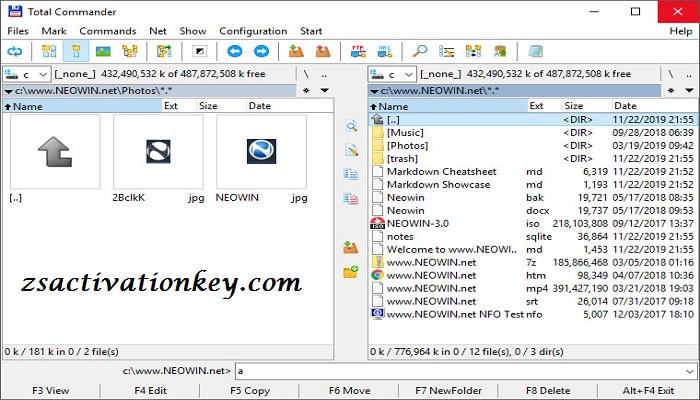Click the Move icon in the middle bar

click(x=351, y=198)
